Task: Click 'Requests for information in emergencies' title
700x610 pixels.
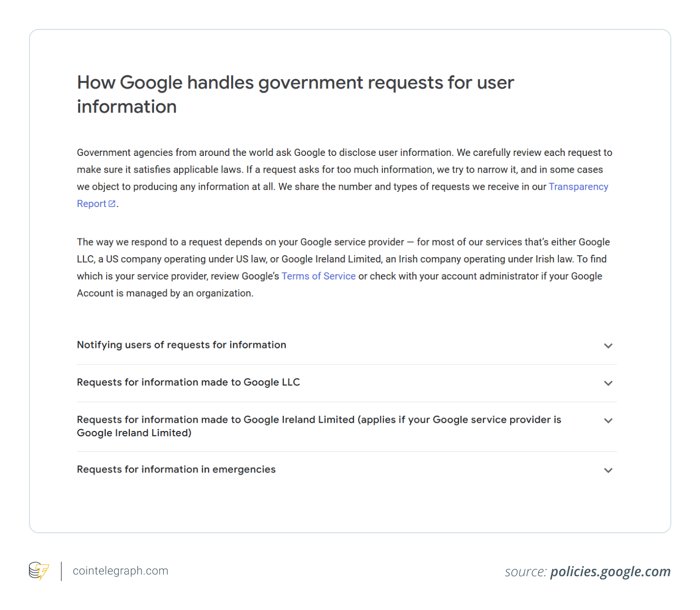Action: coord(176,470)
